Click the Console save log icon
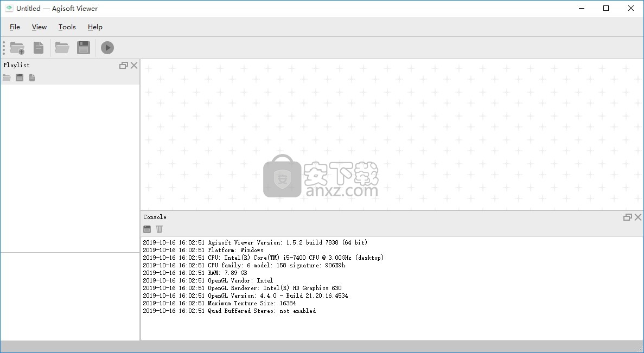The height and width of the screenshot is (353, 644). [x=147, y=229]
